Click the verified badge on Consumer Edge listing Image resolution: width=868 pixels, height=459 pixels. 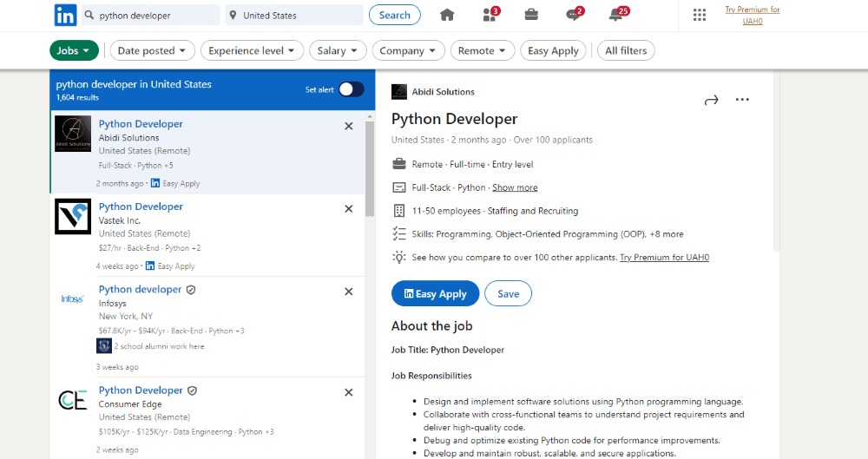192,391
